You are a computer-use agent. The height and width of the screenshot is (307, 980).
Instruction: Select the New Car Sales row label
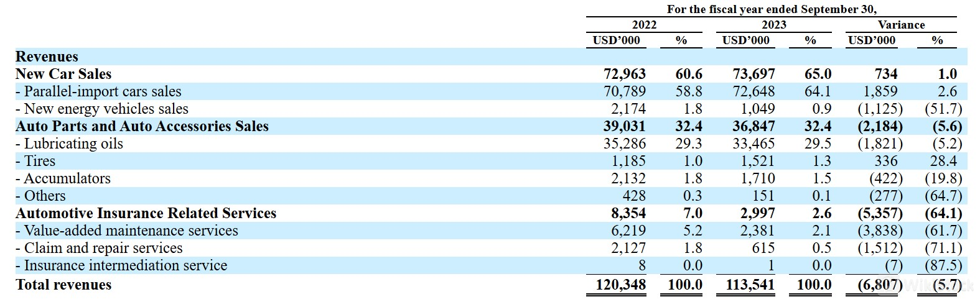63,74
